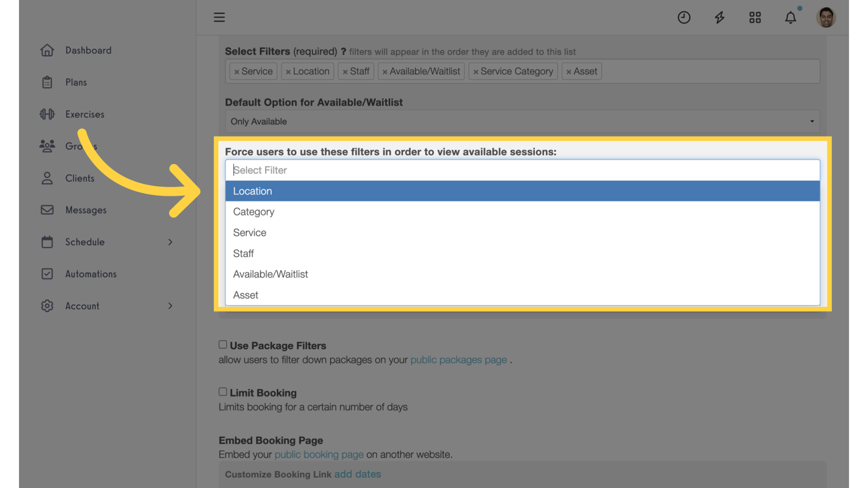Select Staff option in filter list
The width and height of the screenshot is (868, 488).
coord(522,254)
